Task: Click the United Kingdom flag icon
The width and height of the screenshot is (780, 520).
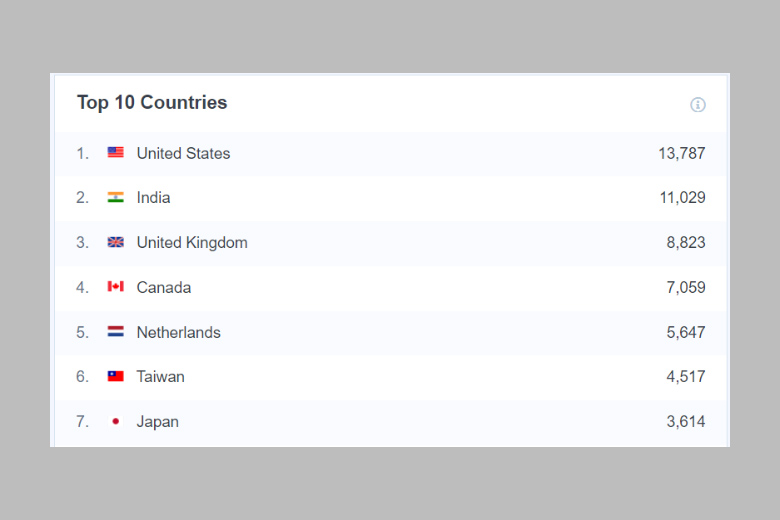Action: click(116, 243)
